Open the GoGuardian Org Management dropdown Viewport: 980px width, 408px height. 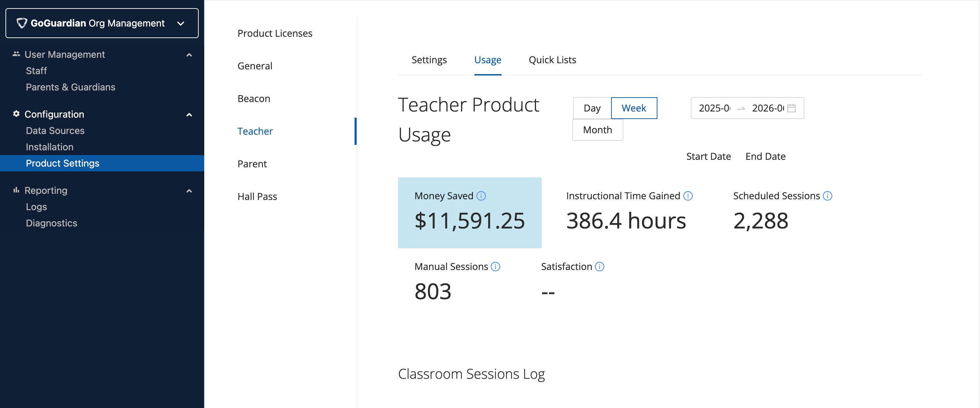coord(102,23)
